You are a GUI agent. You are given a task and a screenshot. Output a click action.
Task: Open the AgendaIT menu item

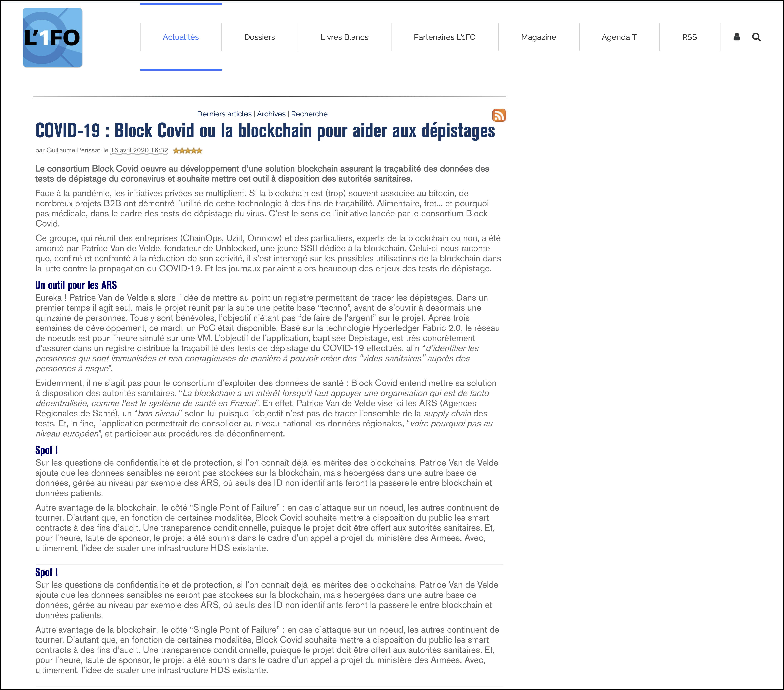[619, 37]
